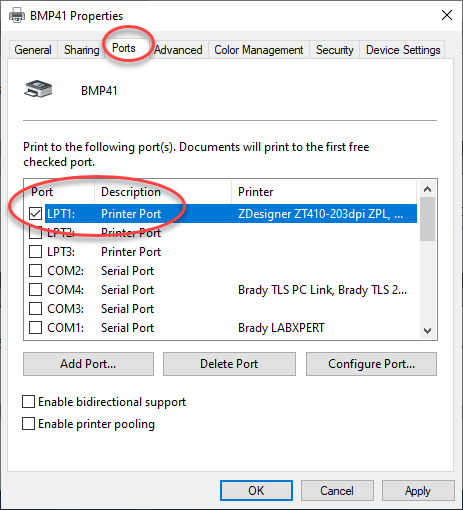Click the BMP41 printer device icon
The image size is (463, 510).
point(38,89)
